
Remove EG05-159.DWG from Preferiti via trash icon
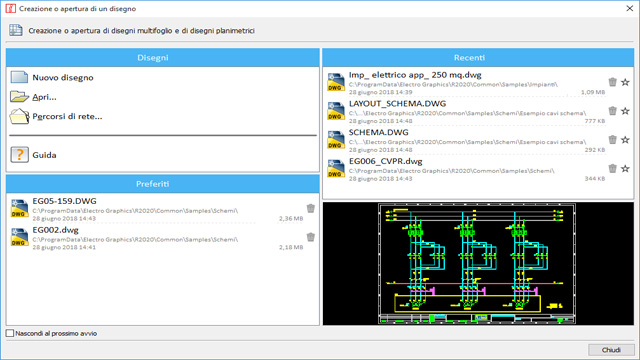click(311, 208)
